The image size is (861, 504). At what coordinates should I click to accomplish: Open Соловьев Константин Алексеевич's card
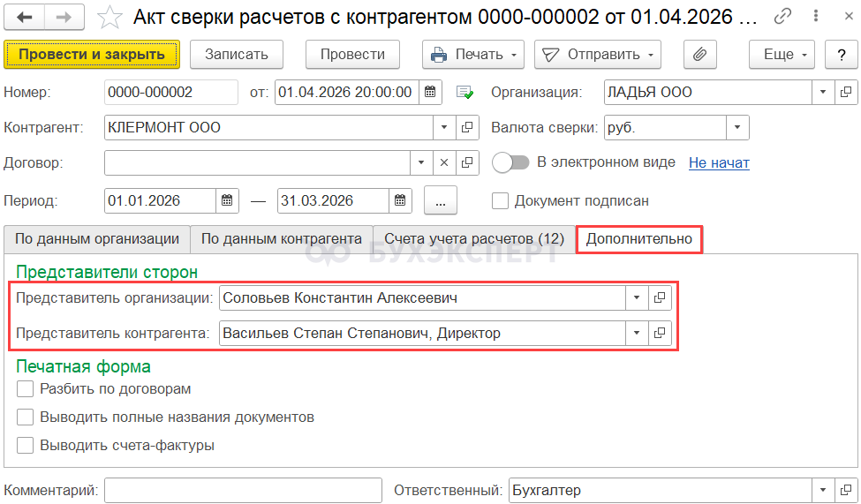pyautogui.click(x=660, y=297)
